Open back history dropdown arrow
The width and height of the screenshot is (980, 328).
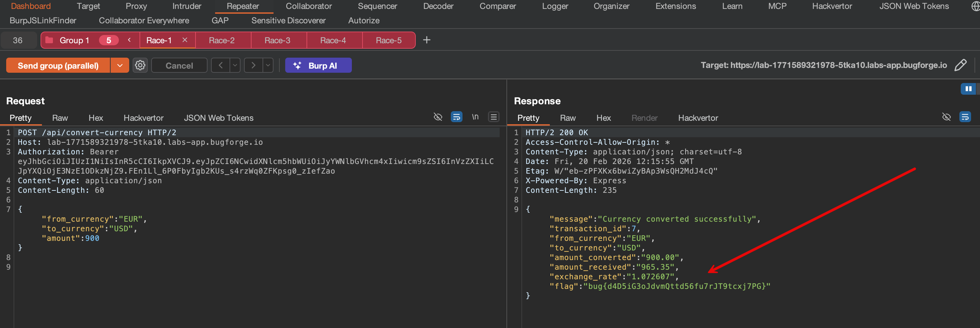235,66
